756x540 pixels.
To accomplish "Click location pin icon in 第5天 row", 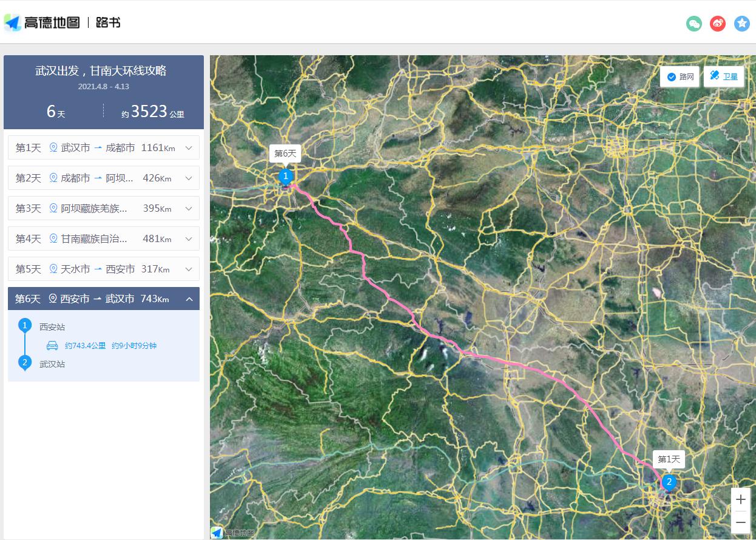I will click(53, 269).
